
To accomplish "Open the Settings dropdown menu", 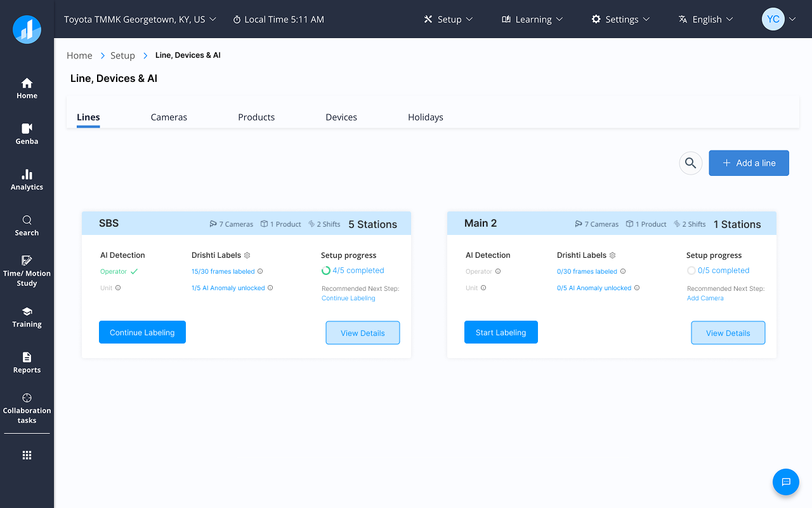I will click(x=620, y=19).
